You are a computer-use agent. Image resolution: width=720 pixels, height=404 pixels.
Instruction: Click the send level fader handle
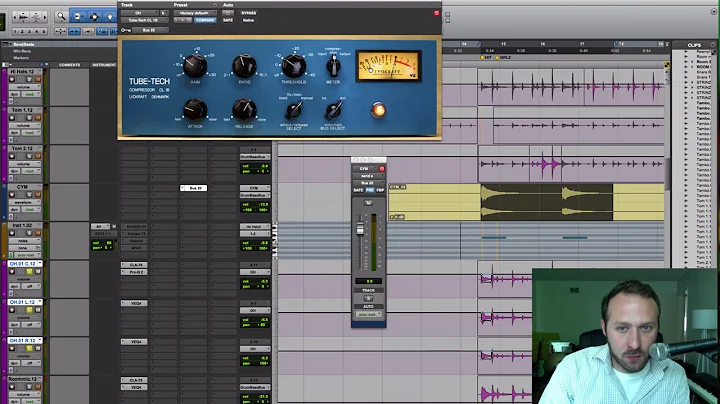click(x=360, y=228)
